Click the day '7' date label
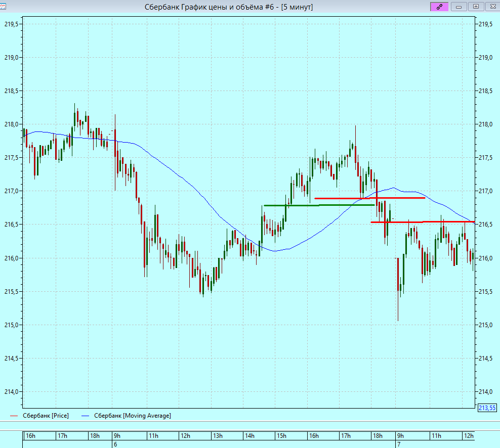The image size is (500, 448). coord(399,444)
